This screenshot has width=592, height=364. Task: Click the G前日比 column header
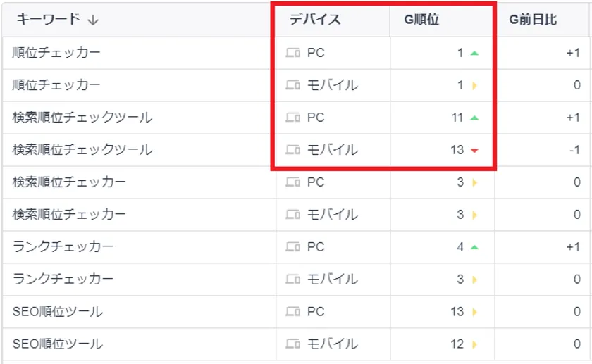[533, 20]
